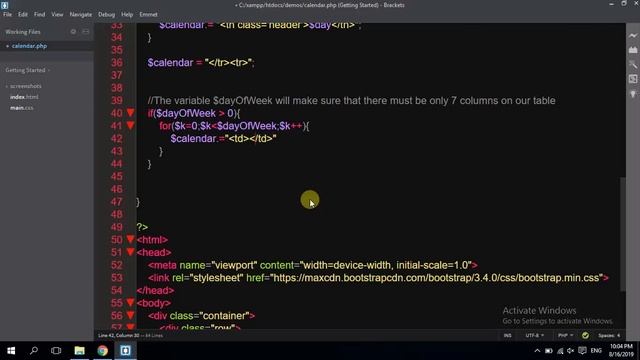The image size is (640, 360).
Task: Open index.html in file tree
Action: 24,97
